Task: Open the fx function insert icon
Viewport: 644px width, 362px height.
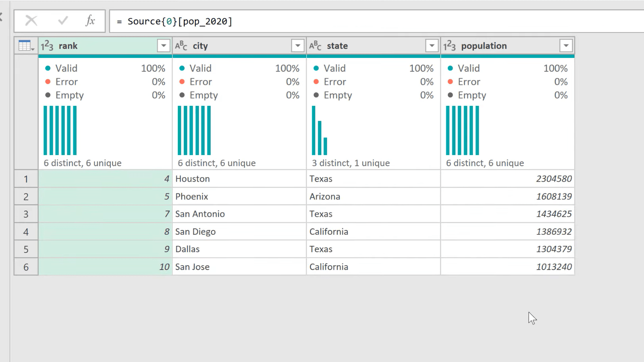Action: 90,21
